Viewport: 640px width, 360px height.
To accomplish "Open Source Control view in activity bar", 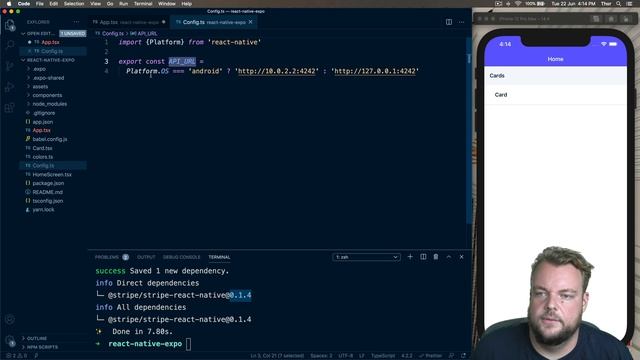I will (9, 66).
